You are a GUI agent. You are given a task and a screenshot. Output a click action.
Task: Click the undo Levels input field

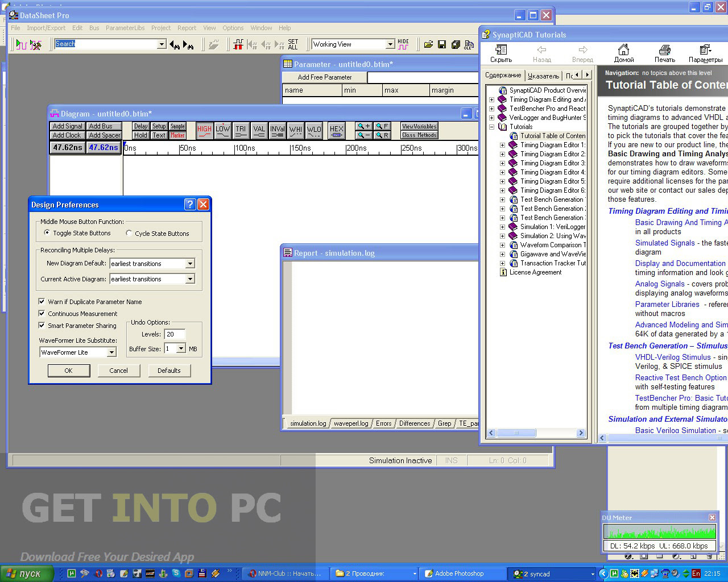click(x=175, y=334)
